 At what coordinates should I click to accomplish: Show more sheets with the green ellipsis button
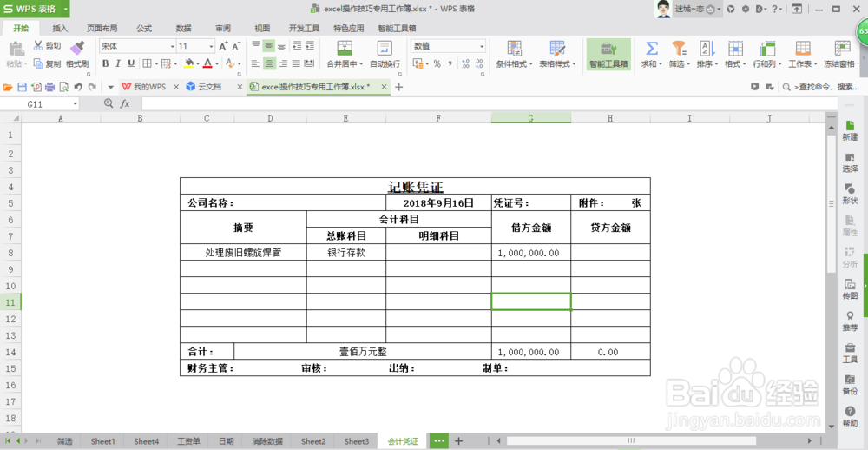tap(439, 441)
